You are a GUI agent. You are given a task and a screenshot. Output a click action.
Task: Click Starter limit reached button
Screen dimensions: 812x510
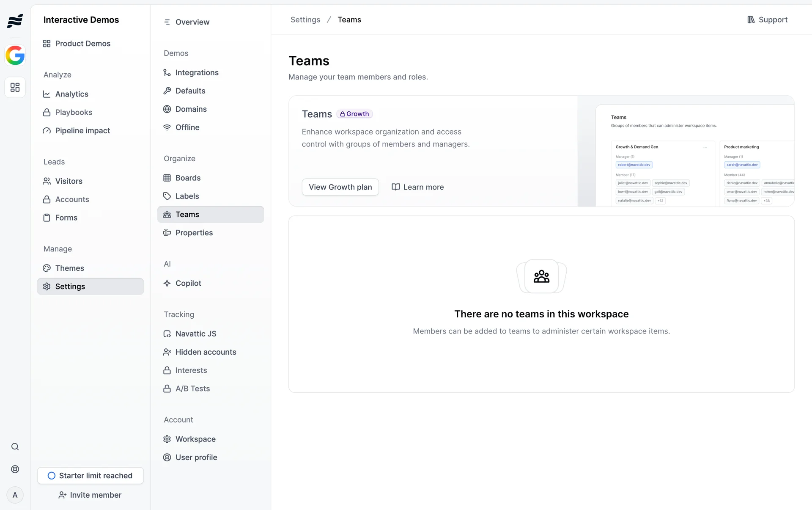click(90, 476)
